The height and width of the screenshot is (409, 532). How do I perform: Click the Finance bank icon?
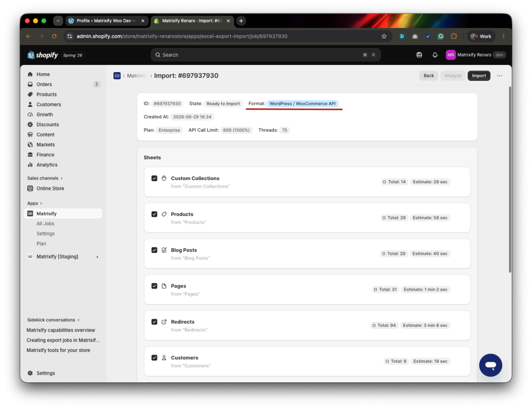(30, 155)
